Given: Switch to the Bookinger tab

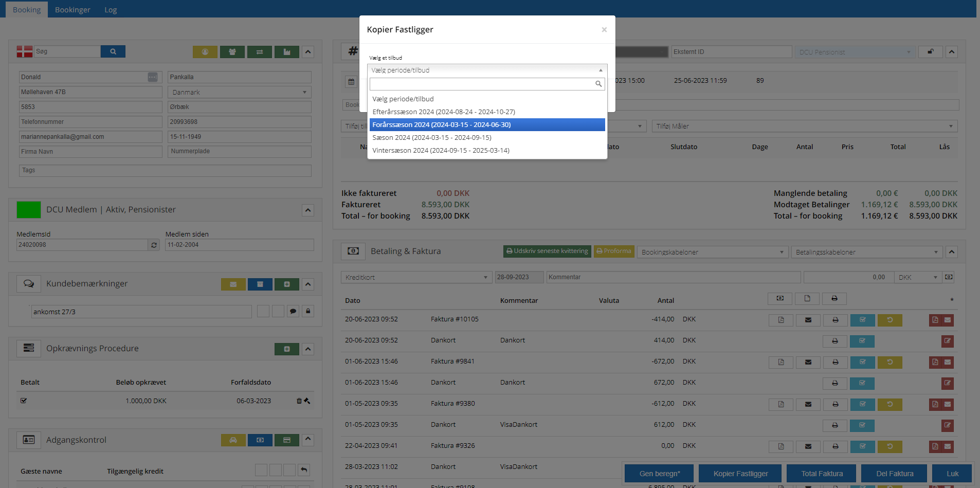Looking at the screenshot, I should pyautogui.click(x=72, y=10).
